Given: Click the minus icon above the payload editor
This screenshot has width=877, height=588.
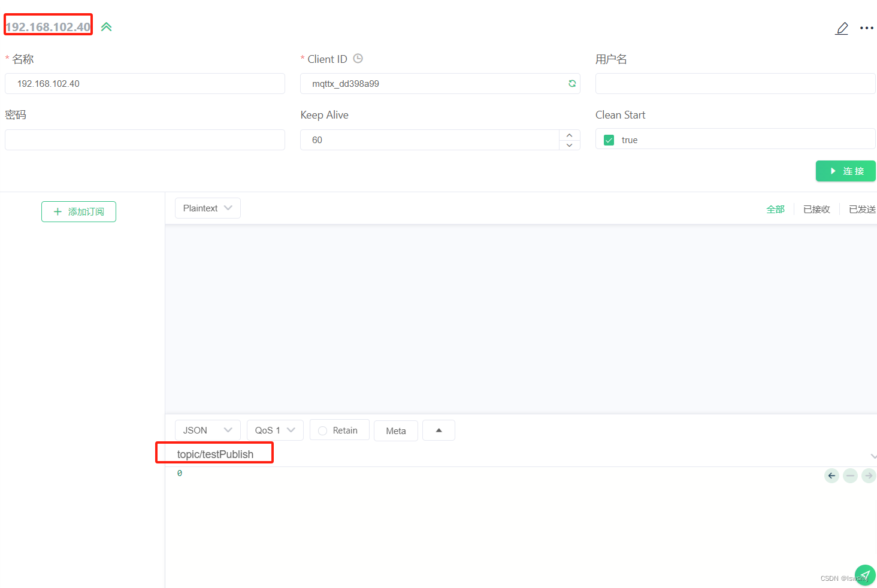Looking at the screenshot, I should click(850, 475).
